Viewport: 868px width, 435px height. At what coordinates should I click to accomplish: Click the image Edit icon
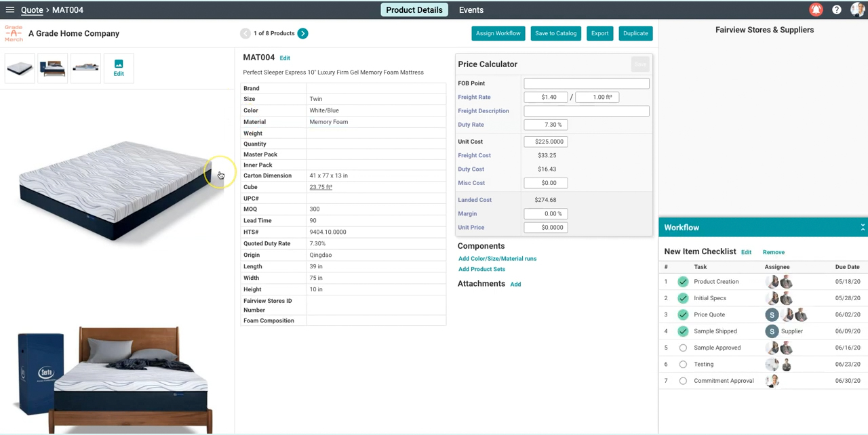[x=119, y=68]
